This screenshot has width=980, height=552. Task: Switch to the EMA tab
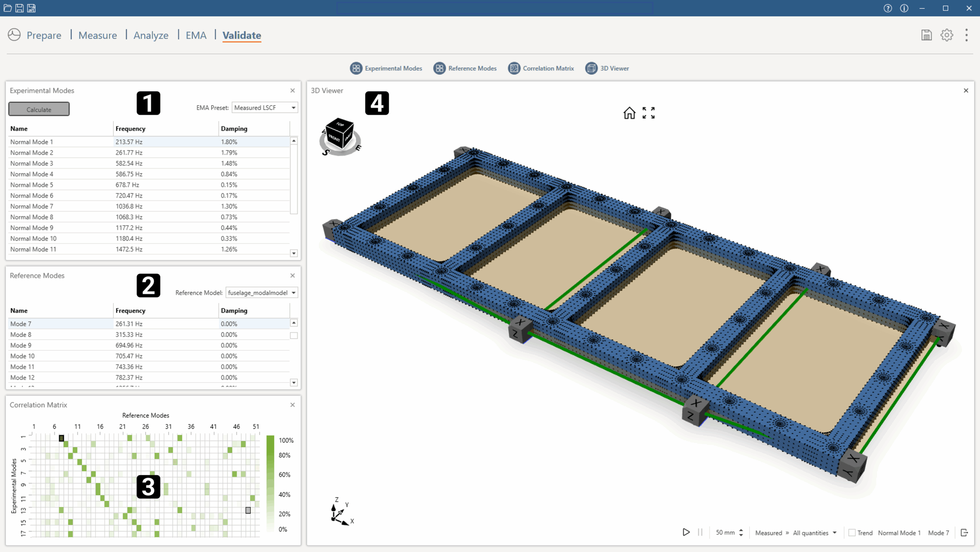196,35
